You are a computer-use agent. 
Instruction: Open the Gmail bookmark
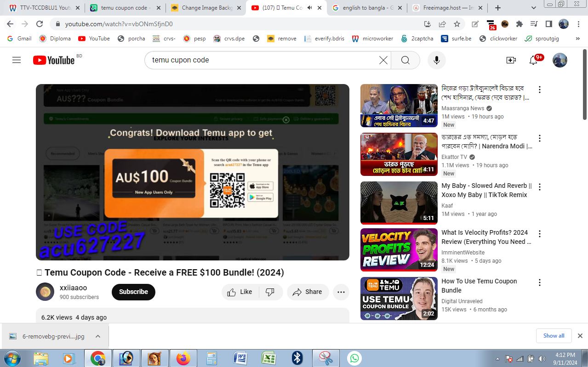tap(19, 39)
